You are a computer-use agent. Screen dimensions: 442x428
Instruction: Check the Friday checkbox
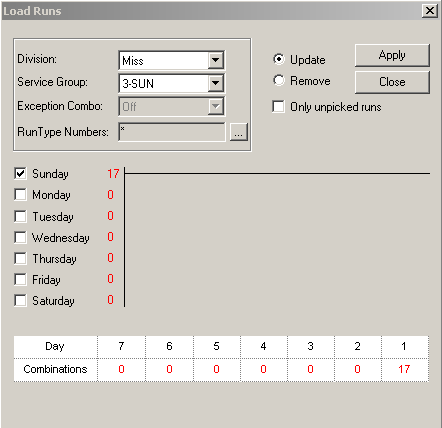click(x=20, y=279)
